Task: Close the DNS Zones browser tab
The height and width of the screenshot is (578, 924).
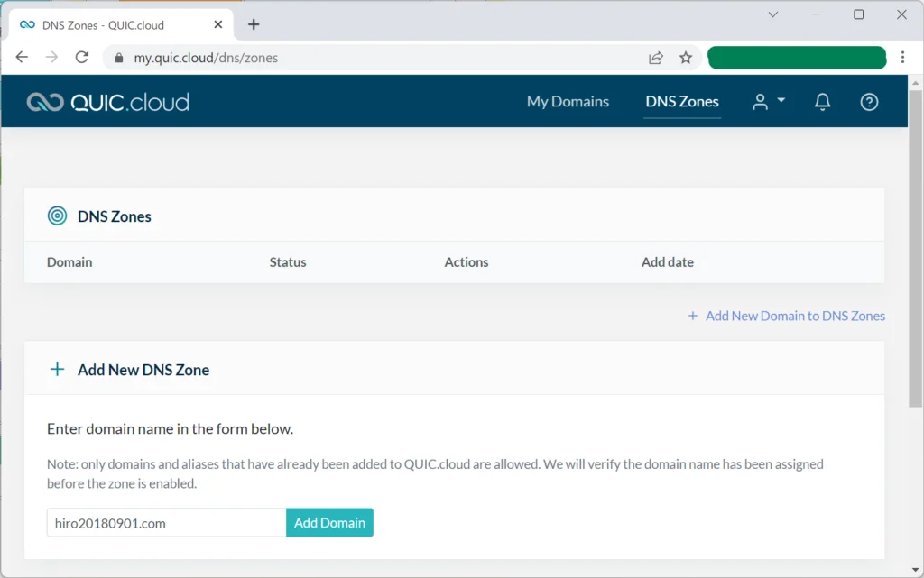Action: click(x=218, y=24)
